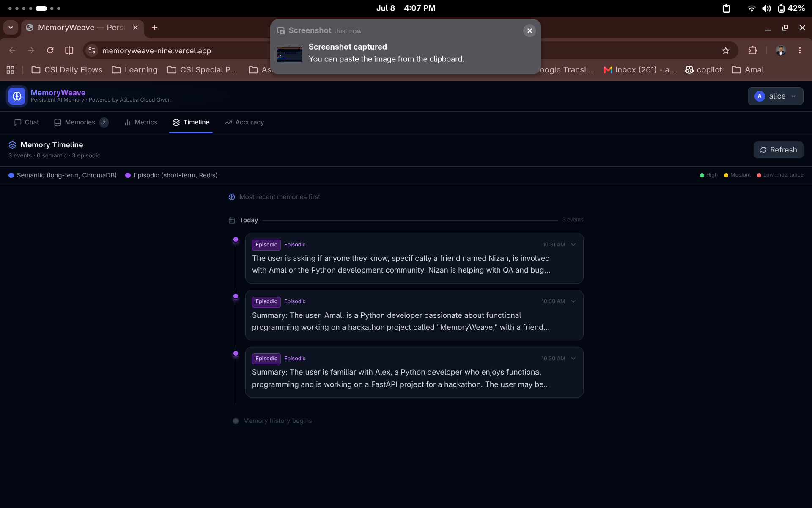Screen dimensions: 812x508
Task: Open the CSI Daily Flows bookmark folder
Action: (x=67, y=70)
